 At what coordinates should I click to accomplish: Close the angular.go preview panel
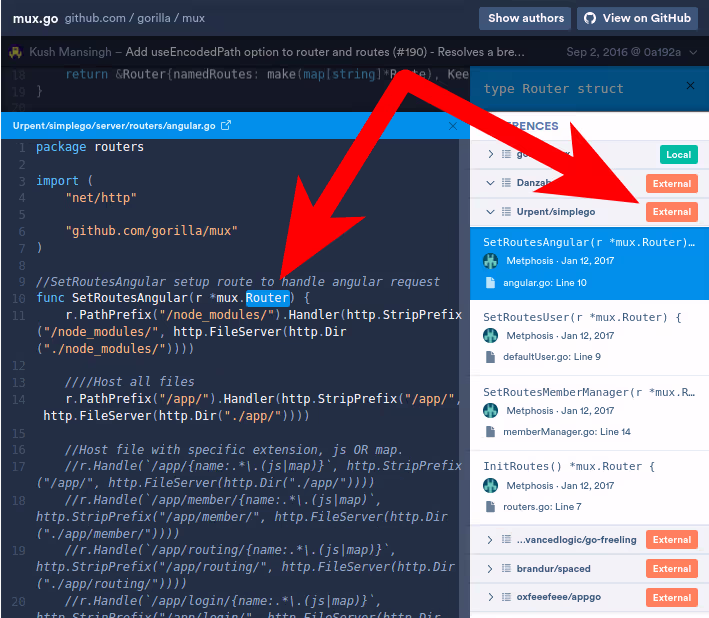(x=453, y=126)
